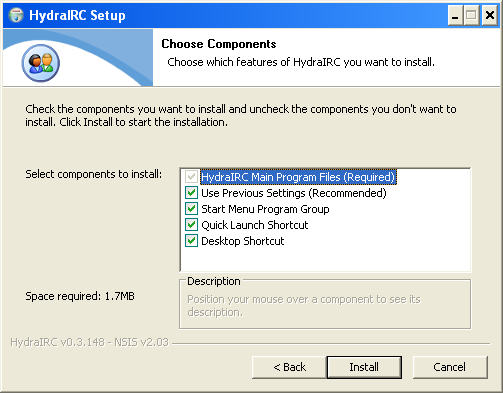Select the Desktop Shortcut label
503x393 pixels.
click(243, 241)
